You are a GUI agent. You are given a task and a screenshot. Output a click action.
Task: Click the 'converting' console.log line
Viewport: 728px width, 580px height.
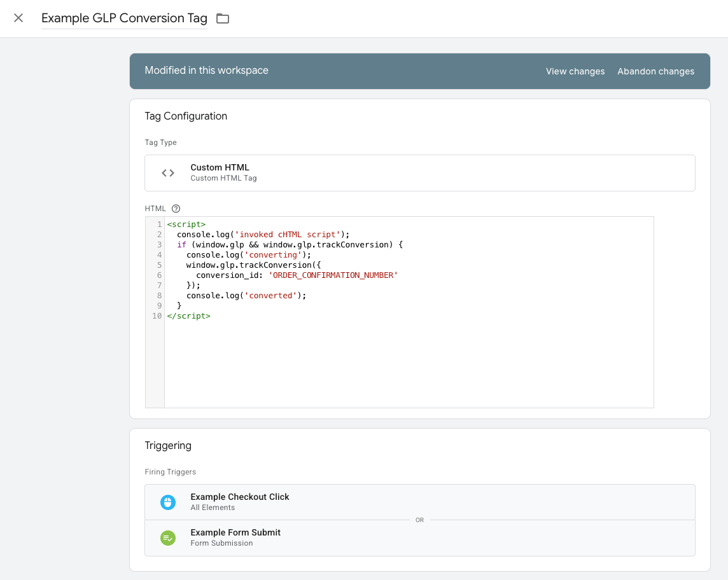[x=248, y=255]
